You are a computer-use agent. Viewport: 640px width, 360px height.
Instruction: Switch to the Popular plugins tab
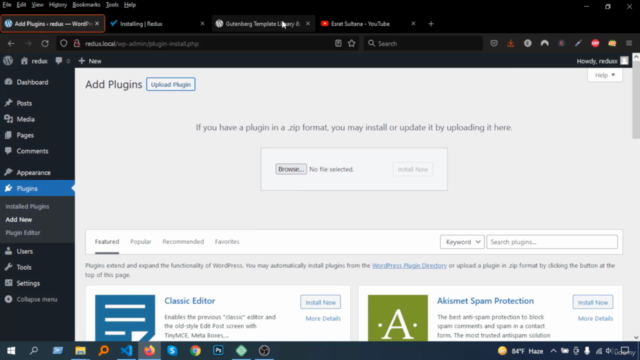[141, 242]
